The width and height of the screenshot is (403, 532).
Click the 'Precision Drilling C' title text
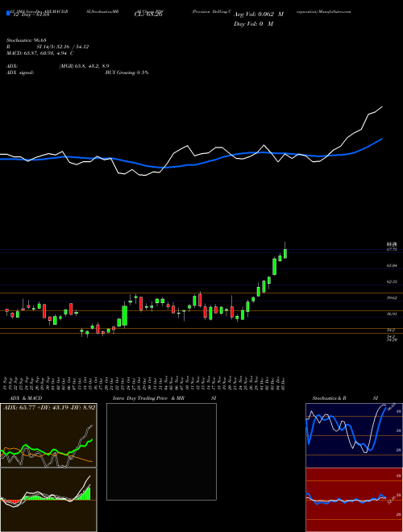click(x=212, y=11)
